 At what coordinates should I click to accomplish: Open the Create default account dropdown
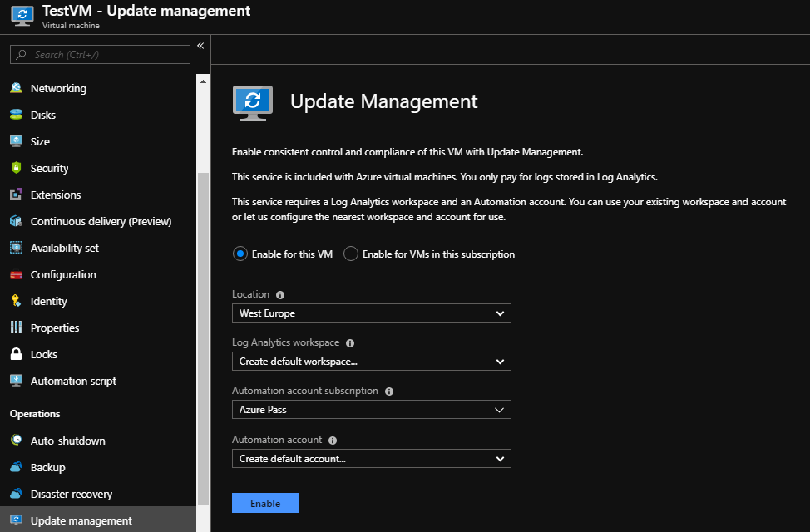pyautogui.click(x=372, y=459)
